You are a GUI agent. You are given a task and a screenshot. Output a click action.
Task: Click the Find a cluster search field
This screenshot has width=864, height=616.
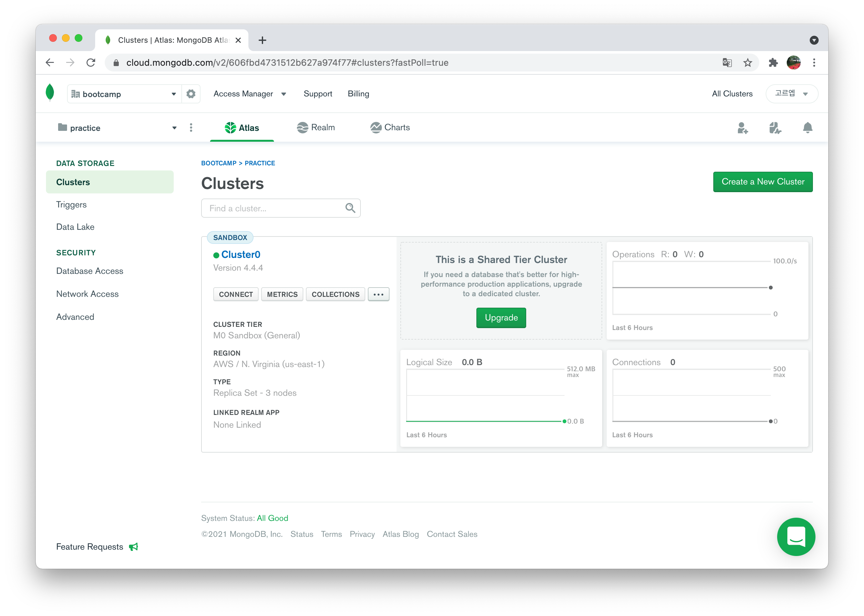(273, 208)
